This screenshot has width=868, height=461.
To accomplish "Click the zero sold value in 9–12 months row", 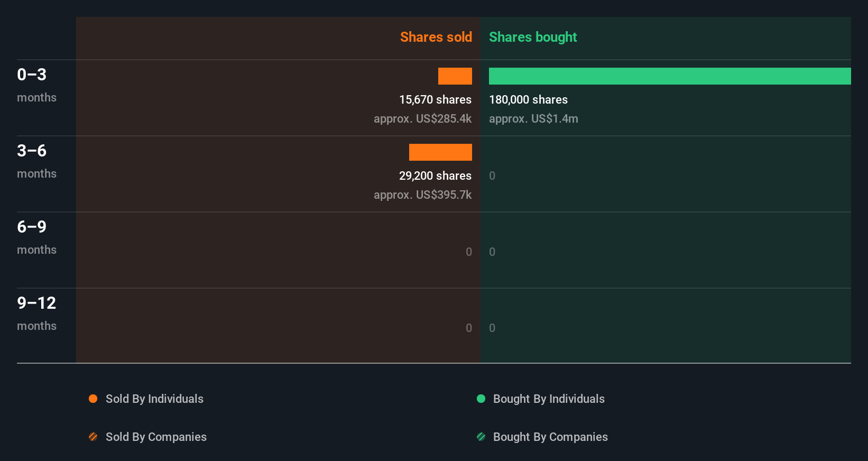I will point(469,328).
